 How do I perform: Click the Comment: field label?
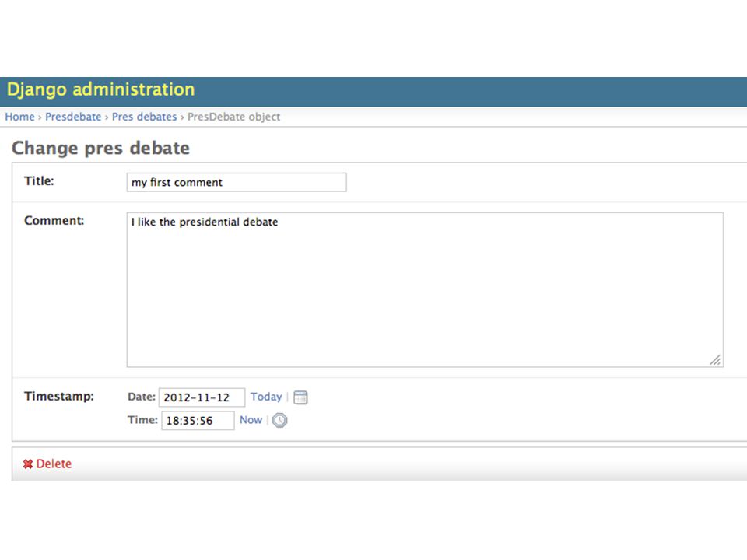click(x=54, y=220)
